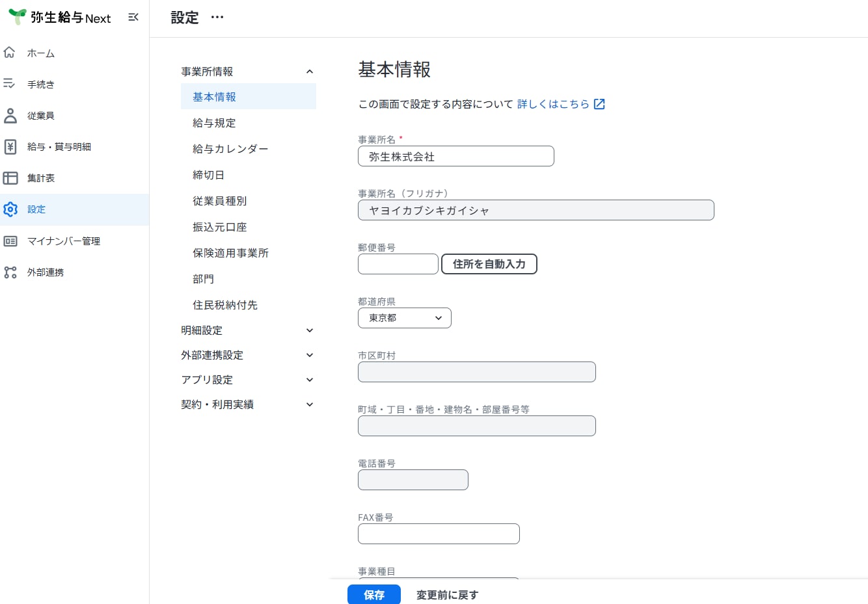
Task: Open 集計表 in the sidebar
Action: [74, 178]
